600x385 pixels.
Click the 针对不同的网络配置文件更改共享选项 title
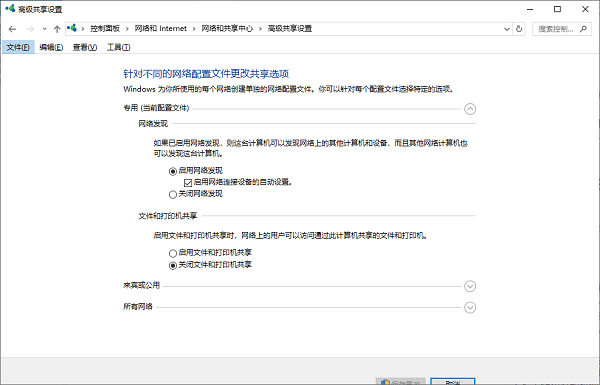click(x=206, y=73)
